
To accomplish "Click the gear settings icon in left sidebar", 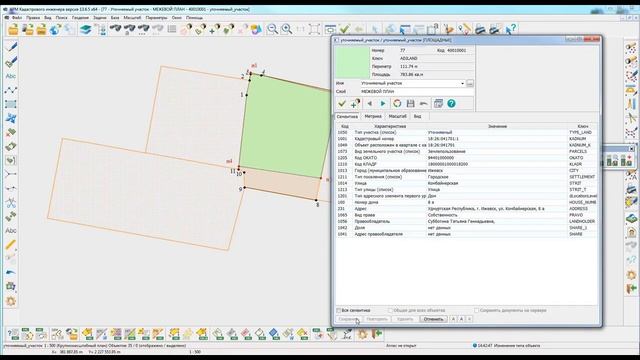I will [x=11, y=301].
